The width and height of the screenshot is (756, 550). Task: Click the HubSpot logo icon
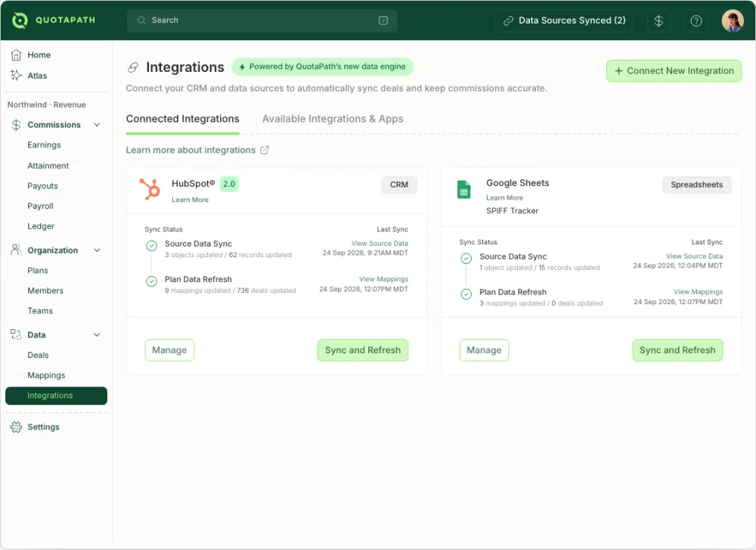[150, 188]
